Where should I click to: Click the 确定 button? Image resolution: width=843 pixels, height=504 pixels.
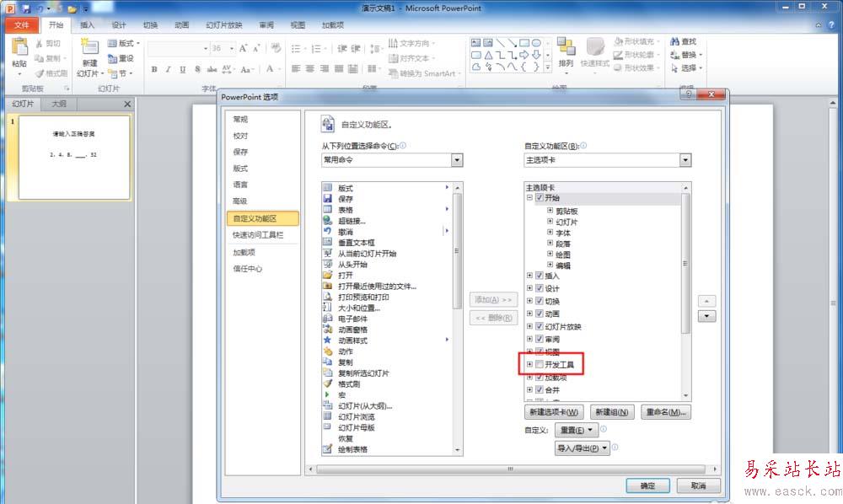647,485
